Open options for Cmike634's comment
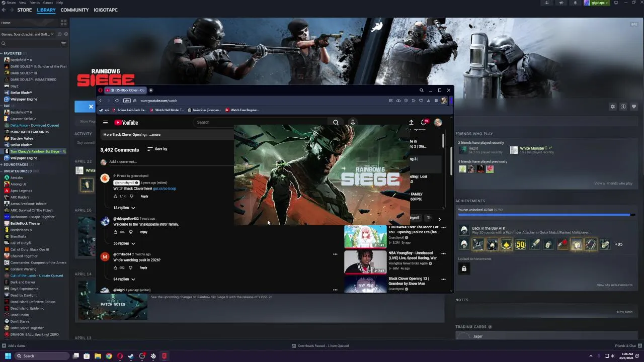Viewport: 644px width, 362px height. tap(335, 254)
